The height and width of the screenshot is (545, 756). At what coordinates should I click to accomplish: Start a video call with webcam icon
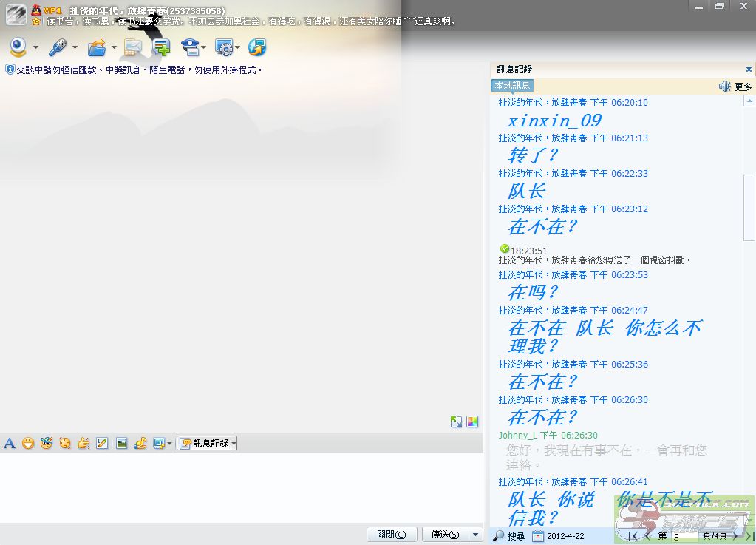point(18,48)
